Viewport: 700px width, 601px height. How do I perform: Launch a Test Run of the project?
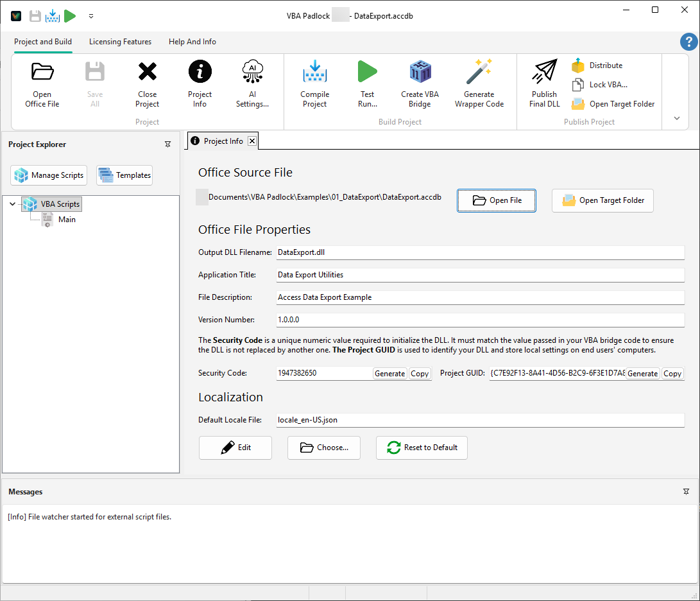(367, 82)
